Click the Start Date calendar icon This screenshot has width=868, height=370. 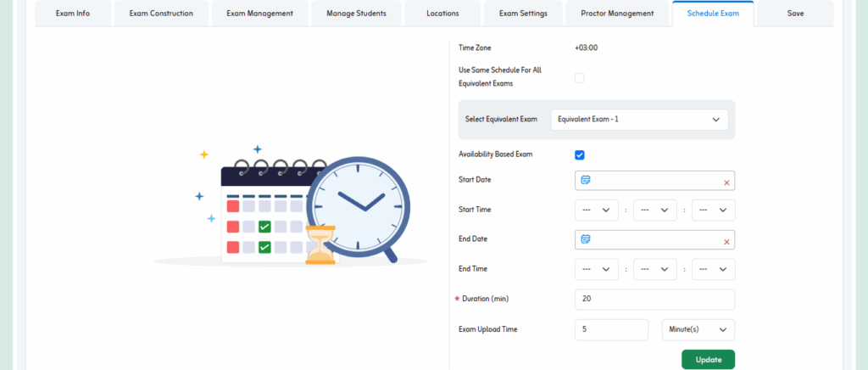point(585,181)
